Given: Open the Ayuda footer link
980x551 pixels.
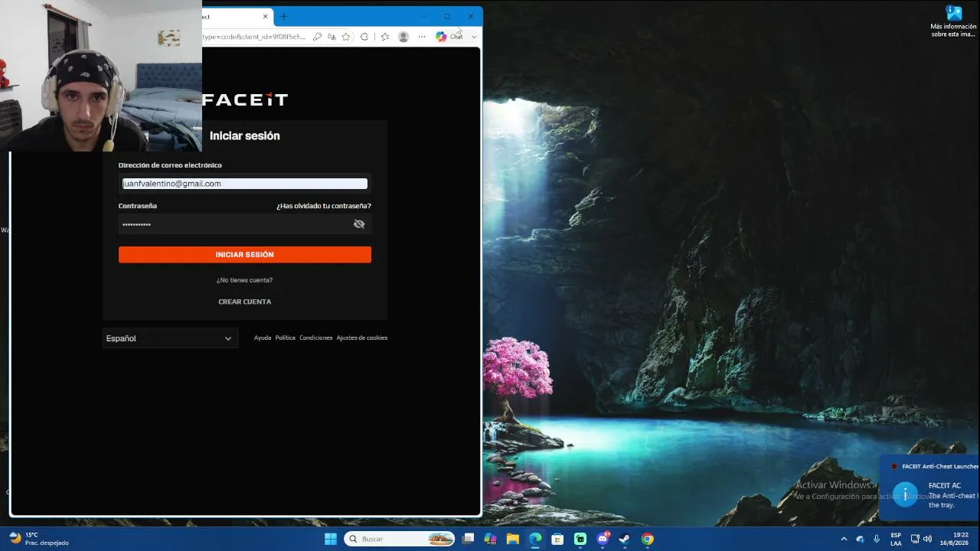Looking at the screenshot, I should click(x=263, y=337).
